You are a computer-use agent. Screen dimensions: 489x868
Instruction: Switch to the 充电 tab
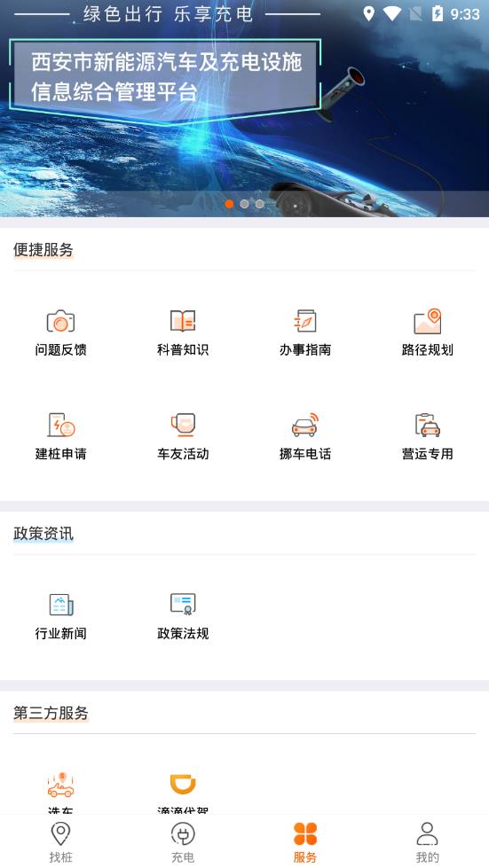coord(183,842)
